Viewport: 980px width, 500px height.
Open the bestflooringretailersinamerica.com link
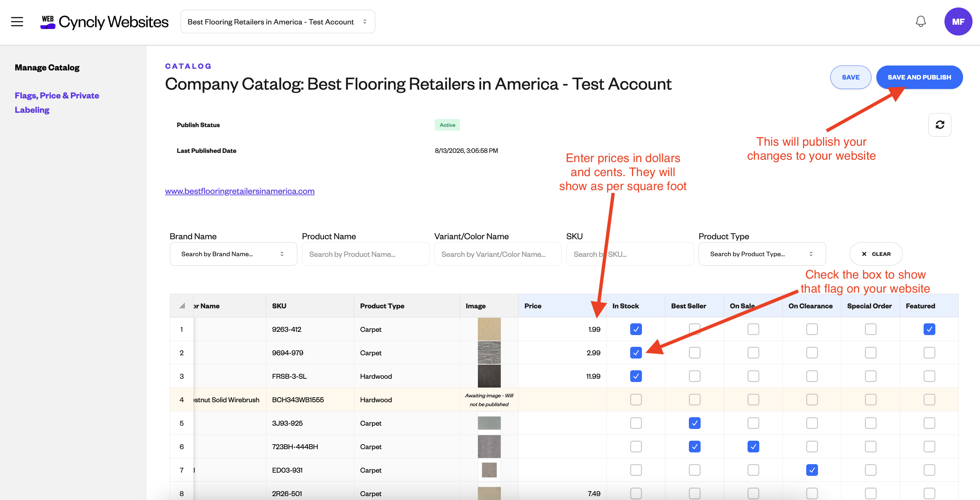(x=240, y=191)
